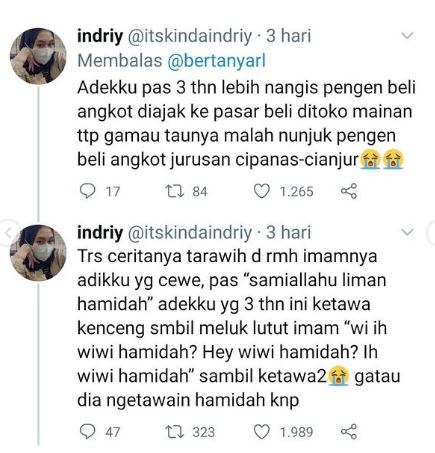Expand first tweet's options chevron
This screenshot has width=435, height=453.
[408, 35]
